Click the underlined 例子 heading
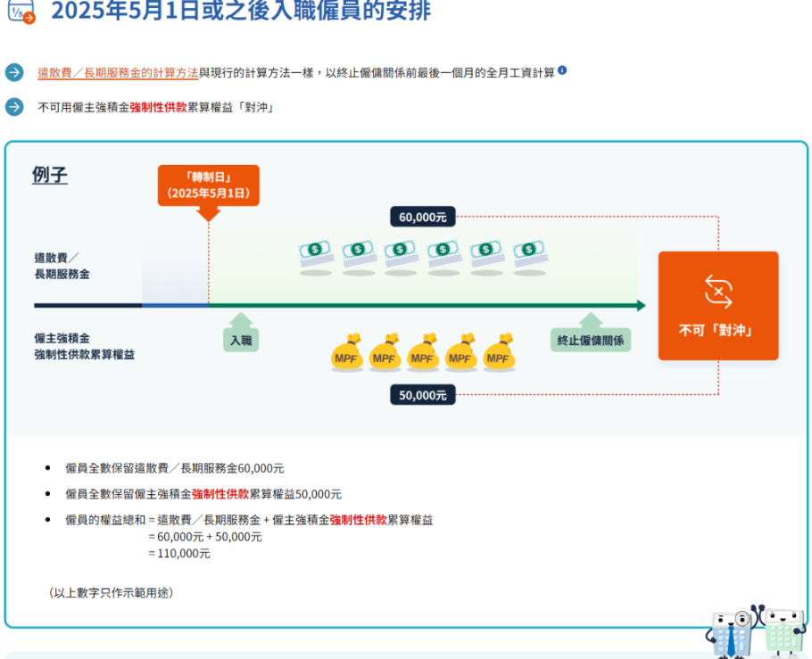This screenshot has width=812, height=659. (50, 175)
